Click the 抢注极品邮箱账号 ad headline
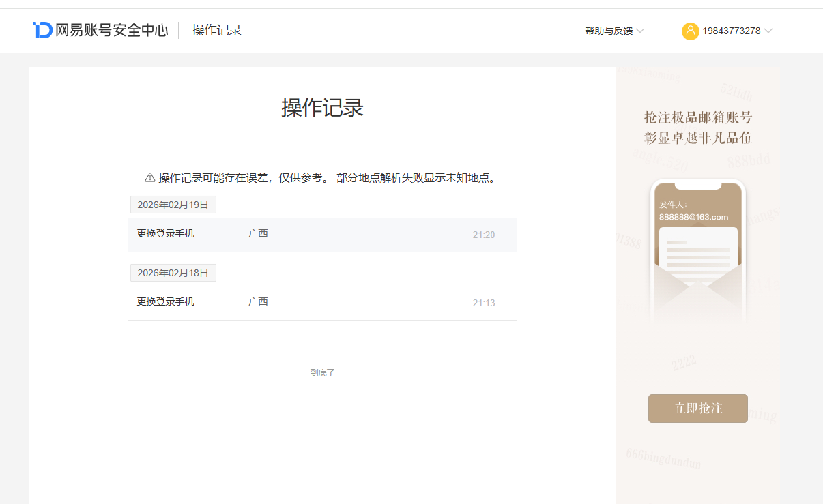The image size is (823, 504). point(698,117)
